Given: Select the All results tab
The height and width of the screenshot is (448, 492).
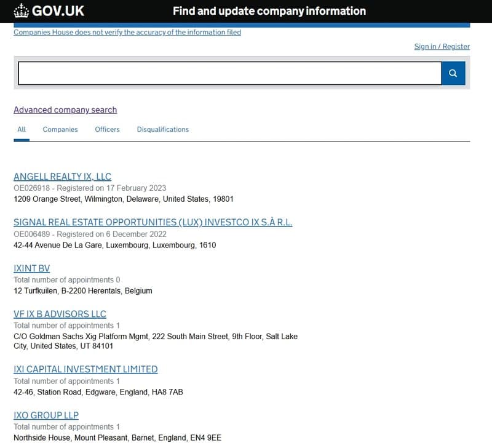Looking at the screenshot, I should click(x=22, y=129).
